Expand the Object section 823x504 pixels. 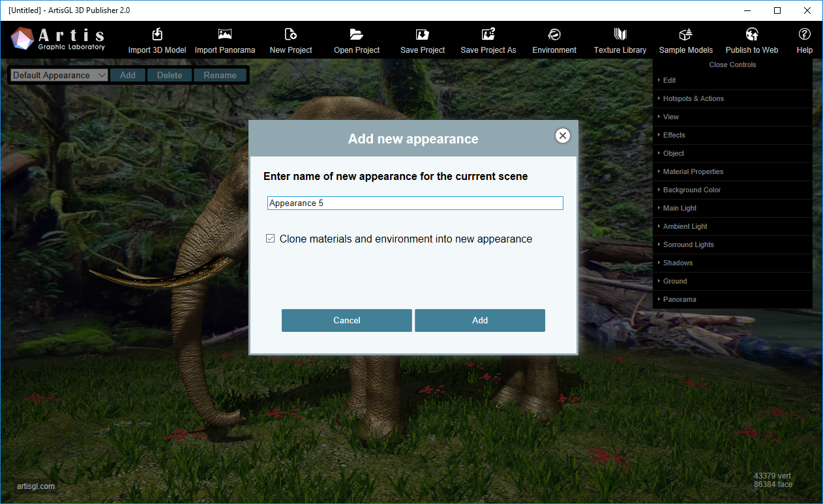tap(732, 153)
